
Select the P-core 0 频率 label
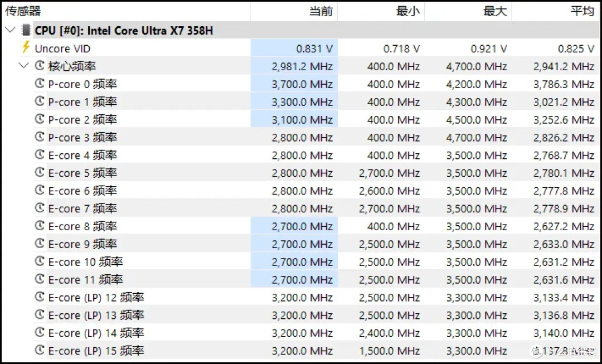coord(82,84)
